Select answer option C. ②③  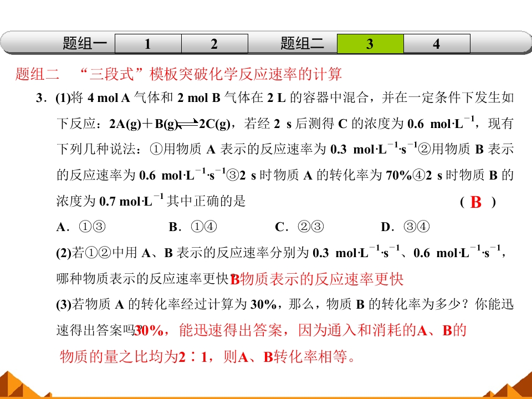(299, 227)
